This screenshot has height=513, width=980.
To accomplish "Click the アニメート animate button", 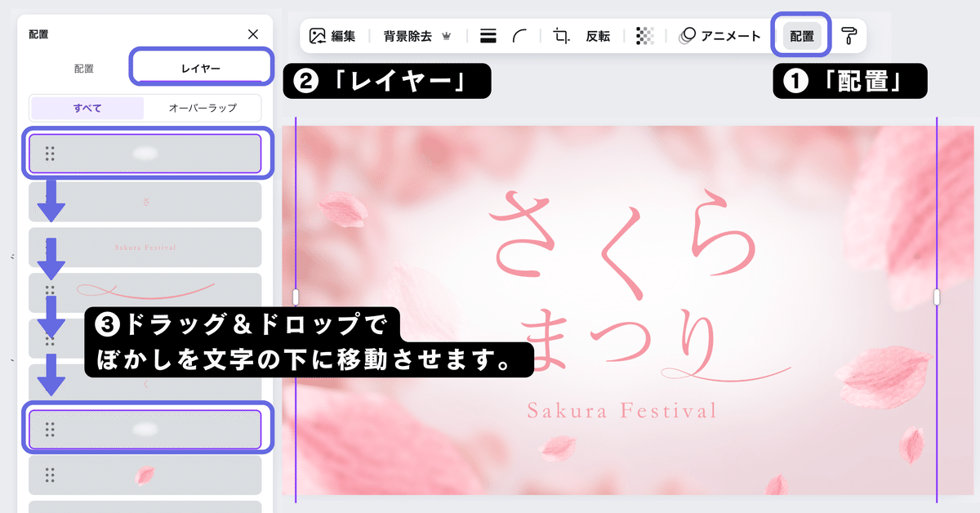I will (x=719, y=36).
